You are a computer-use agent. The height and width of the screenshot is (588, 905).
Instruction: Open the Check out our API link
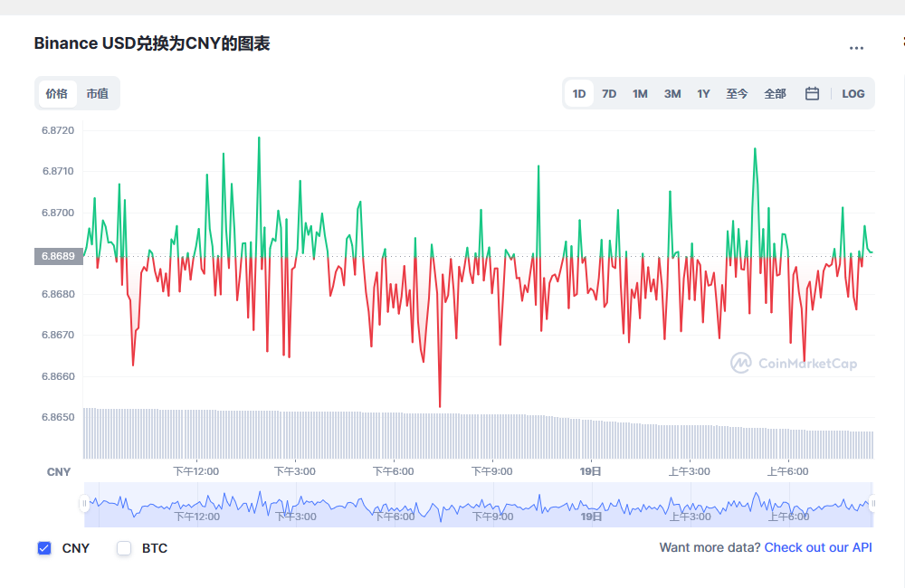point(818,547)
